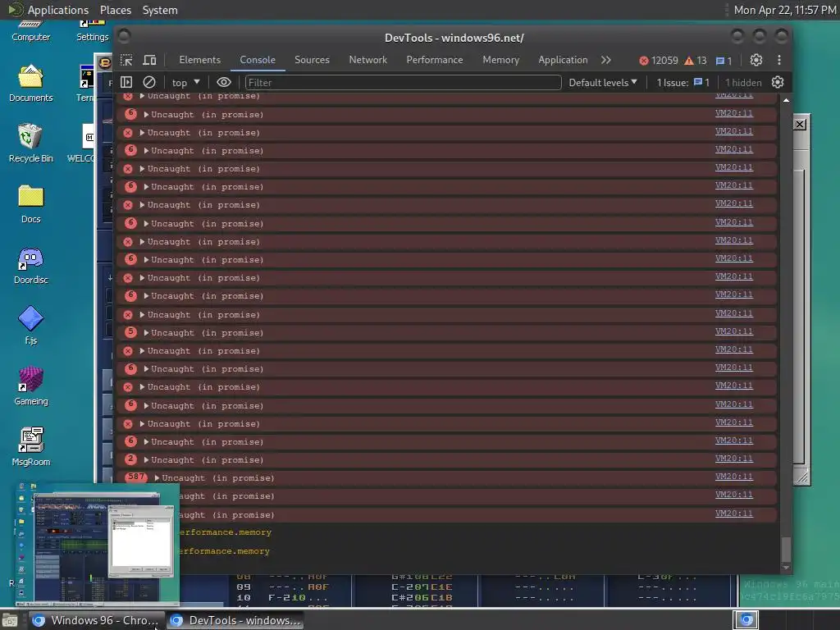Create a live expression with eye icon
This screenshot has width=840, height=630.
point(224,82)
